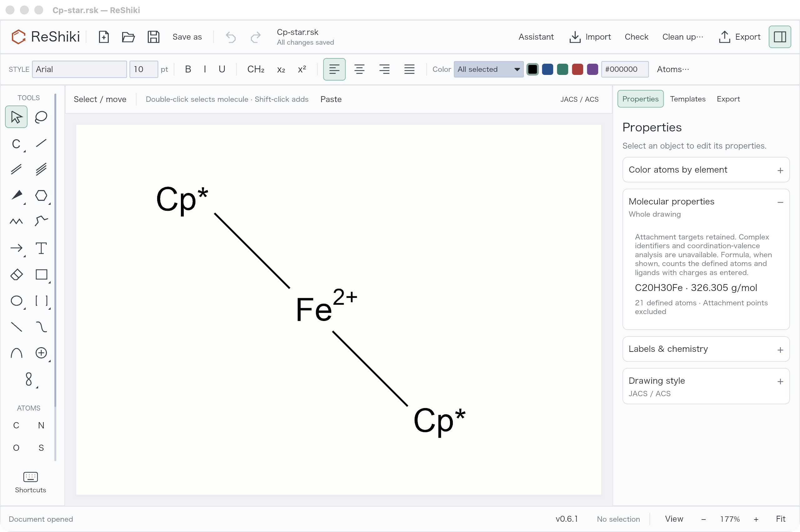The image size is (800, 532).
Task: Toggle Underline formatting
Action: (222, 69)
